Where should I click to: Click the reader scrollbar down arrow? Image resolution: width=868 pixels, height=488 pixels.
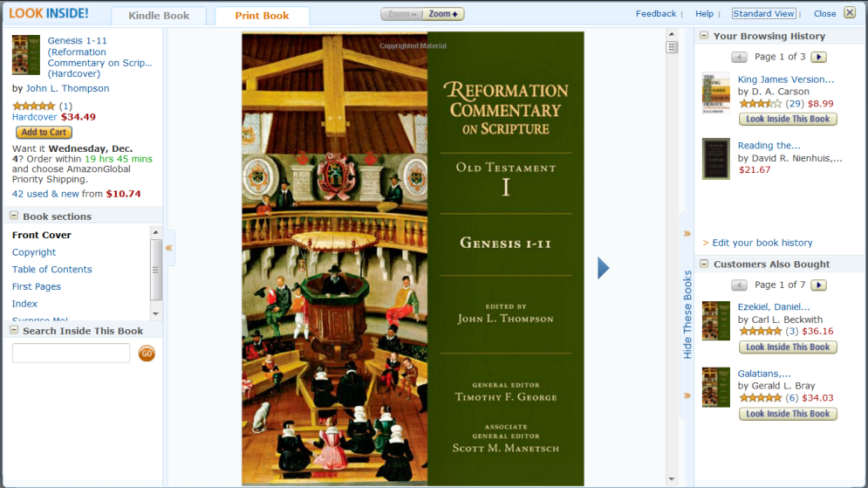pyautogui.click(x=672, y=479)
